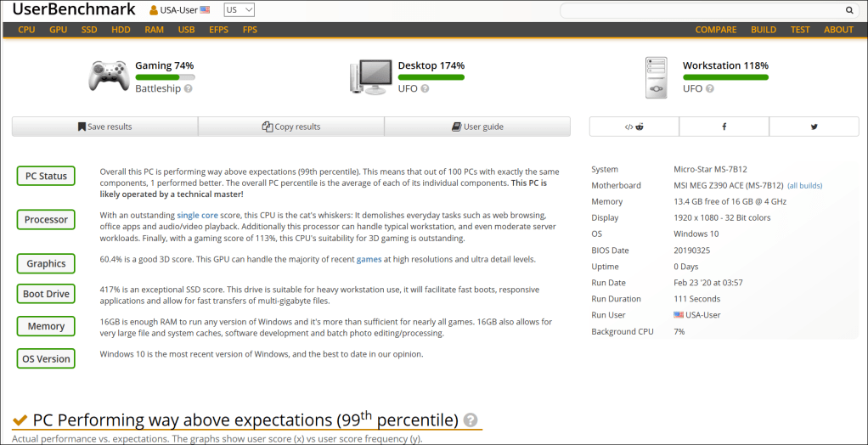Image resolution: width=868 pixels, height=445 pixels.
Task: Click the PC Status button
Action: tap(46, 176)
